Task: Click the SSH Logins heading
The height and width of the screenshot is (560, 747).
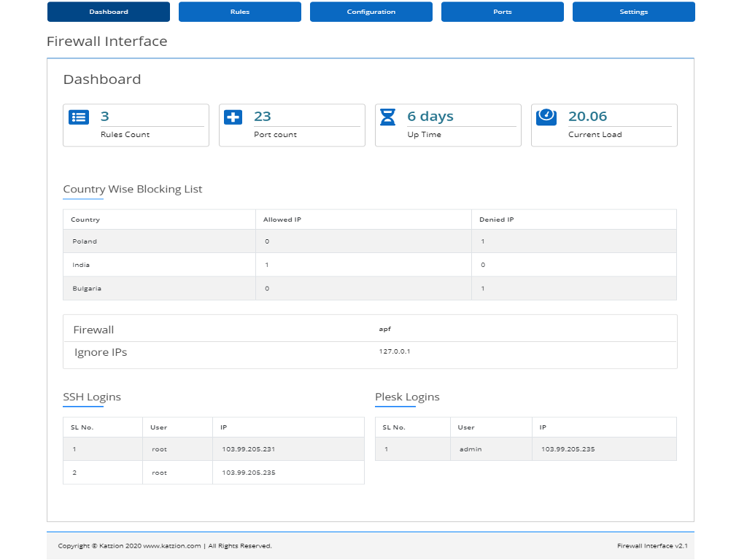Action: point(92,397)
